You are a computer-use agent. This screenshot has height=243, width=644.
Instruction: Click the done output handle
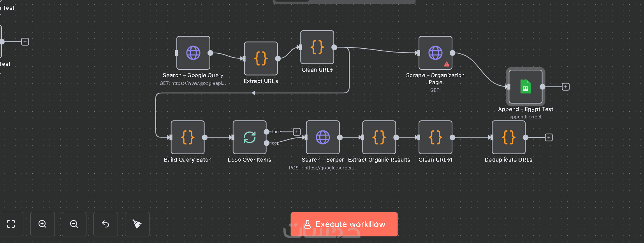click(x=267, y=132)
